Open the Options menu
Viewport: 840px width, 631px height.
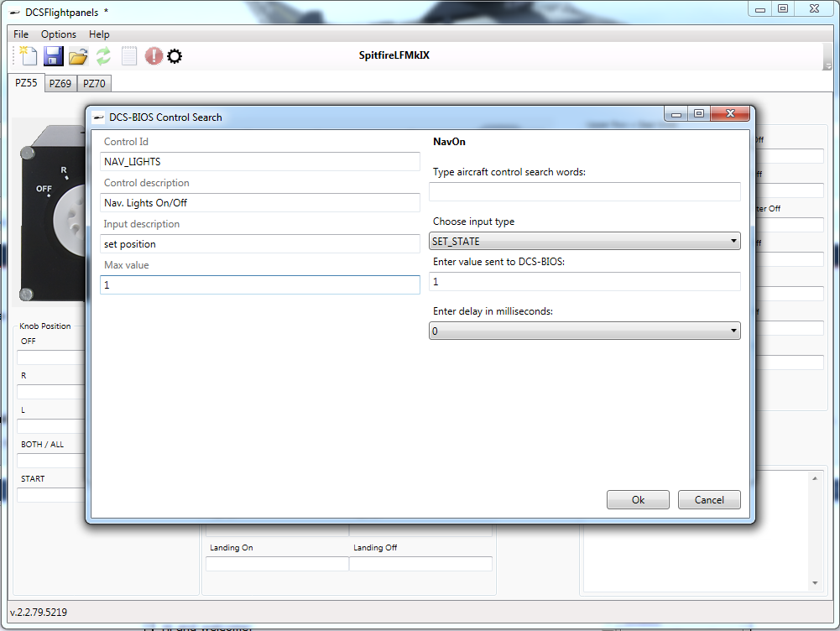59,34
